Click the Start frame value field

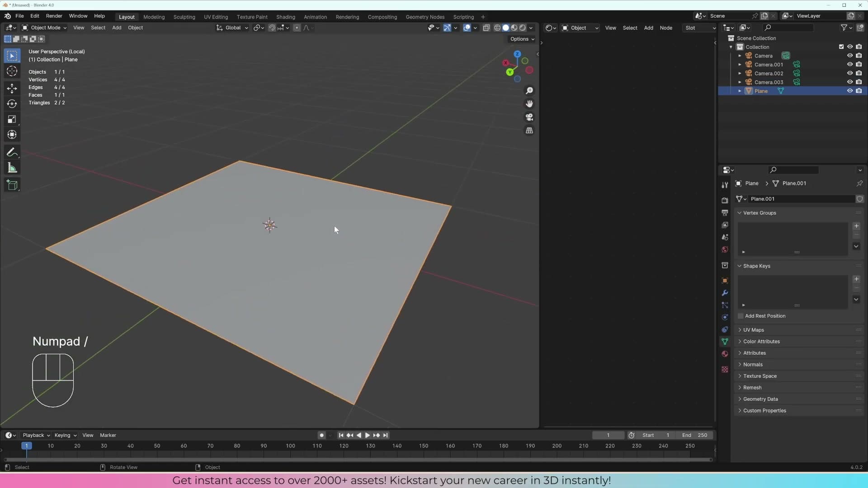[656, 436]
